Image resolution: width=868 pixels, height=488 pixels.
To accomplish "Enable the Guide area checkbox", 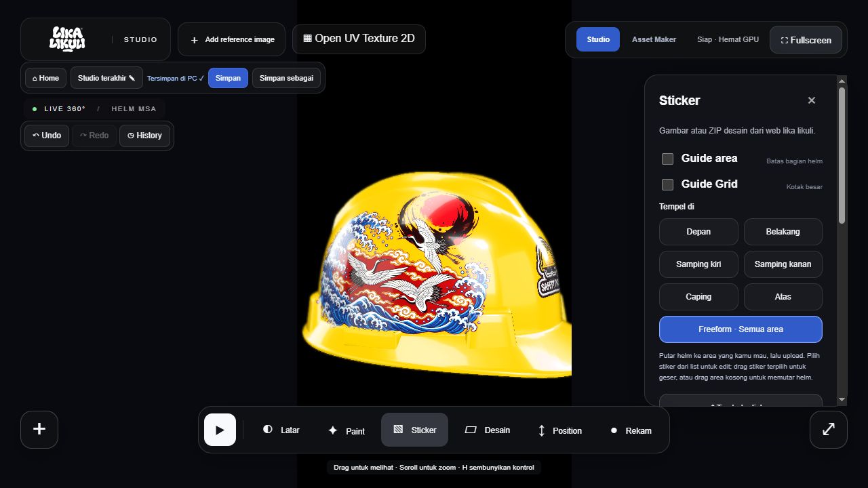I will point(667,159).
